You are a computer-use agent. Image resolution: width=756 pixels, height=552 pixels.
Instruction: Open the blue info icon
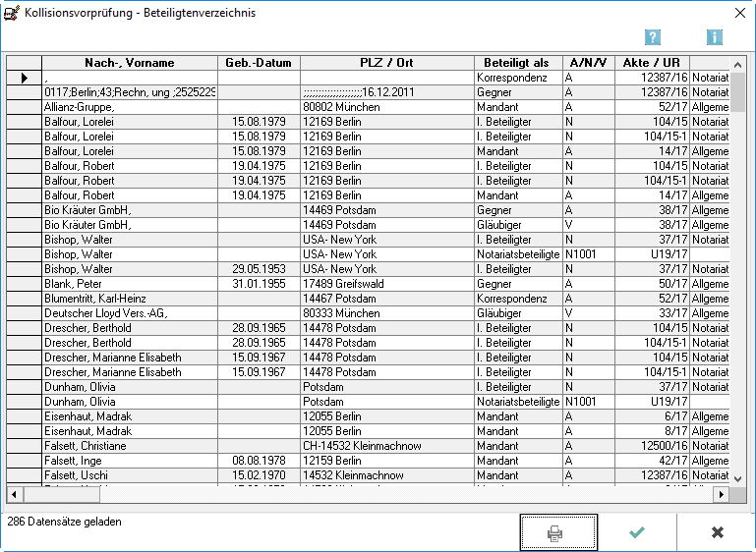714,37
